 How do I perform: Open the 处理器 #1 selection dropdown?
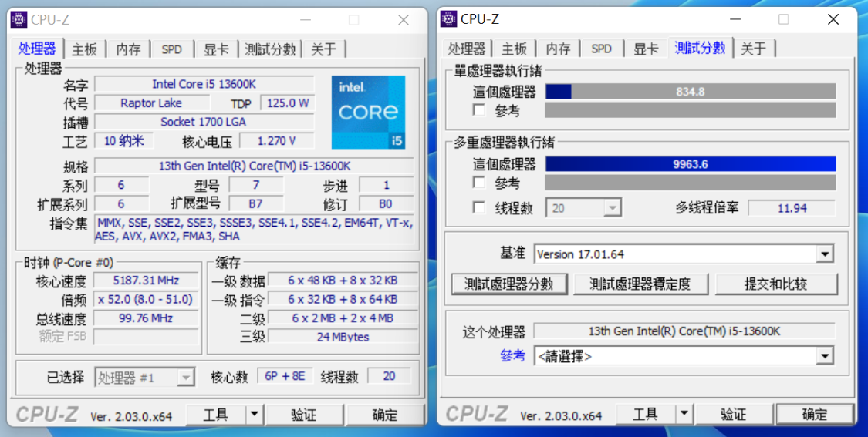(x=144, y=378)
